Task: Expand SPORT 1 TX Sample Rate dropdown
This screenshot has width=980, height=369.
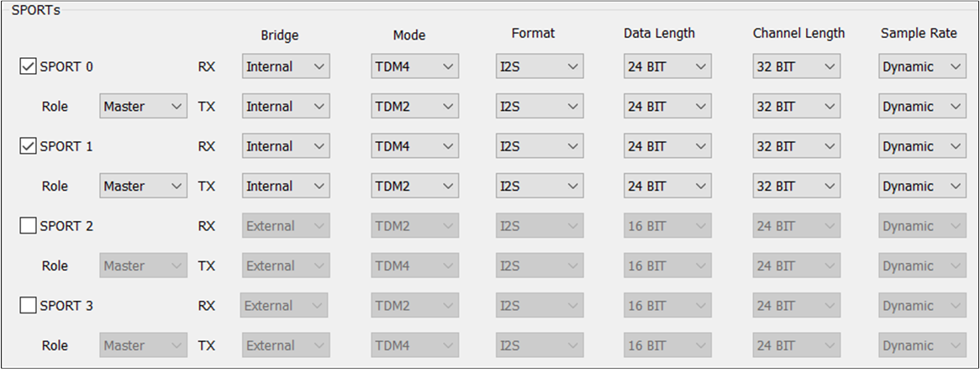Action: tap(923, 187)
